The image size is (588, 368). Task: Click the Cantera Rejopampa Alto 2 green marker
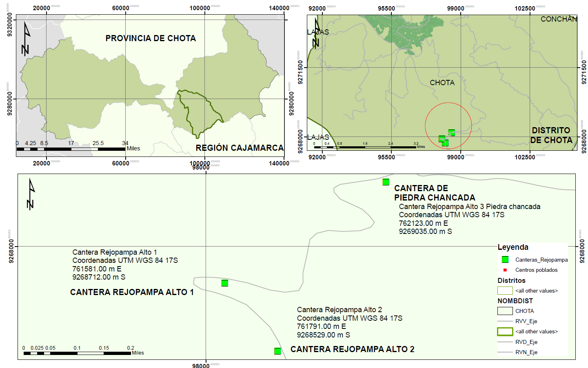[277, 351]
